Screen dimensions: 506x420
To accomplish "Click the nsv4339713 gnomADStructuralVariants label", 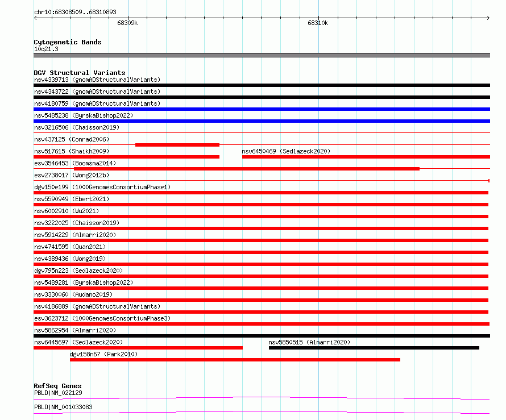I will [97, 80].
